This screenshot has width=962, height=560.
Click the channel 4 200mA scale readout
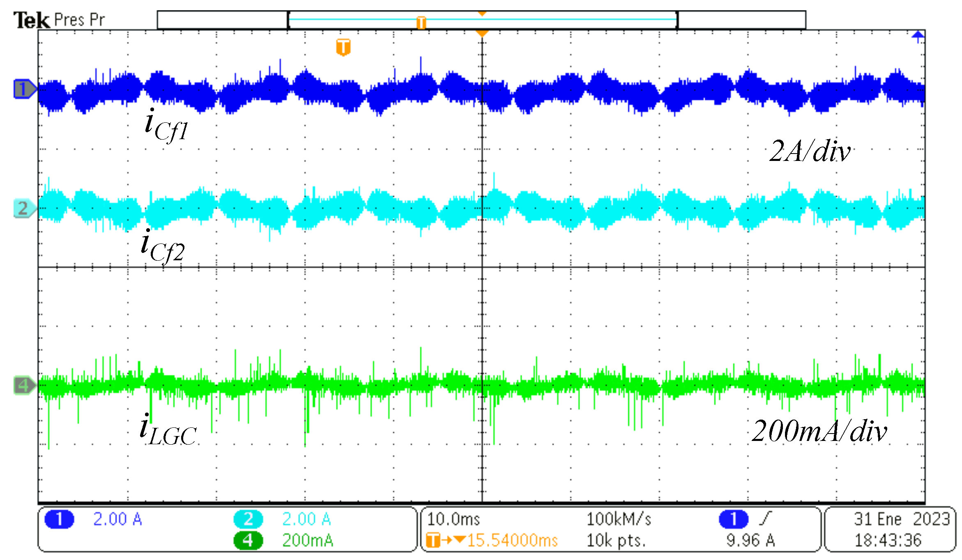(307, 540)
